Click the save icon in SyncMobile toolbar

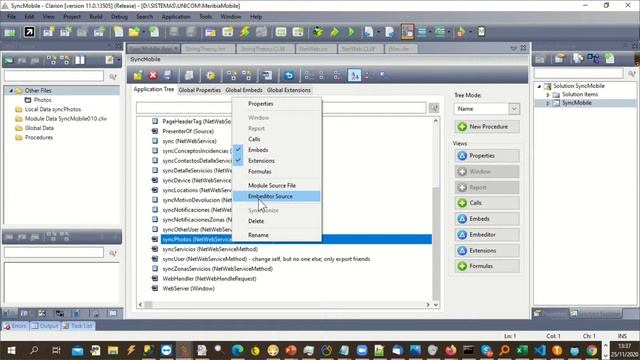pos(167,75)
